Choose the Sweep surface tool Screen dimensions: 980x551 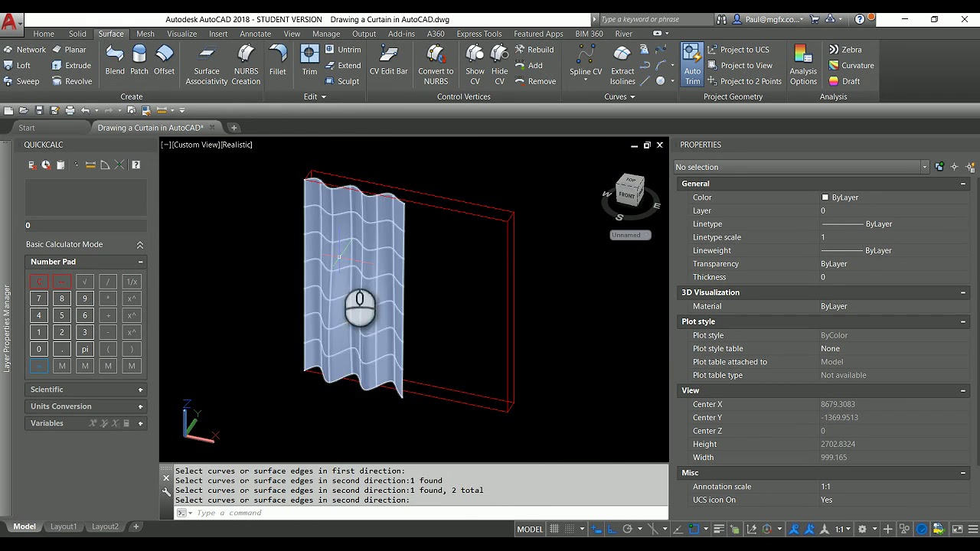21,81
